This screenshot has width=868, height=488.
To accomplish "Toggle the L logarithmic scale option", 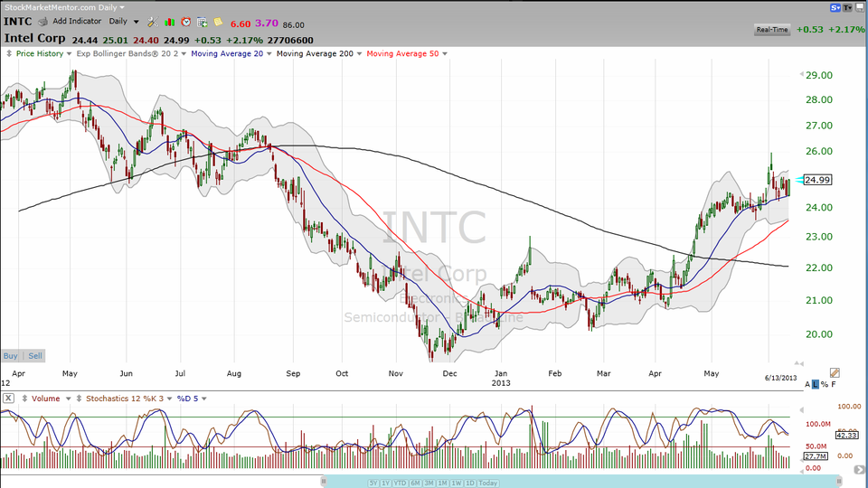I will [814, 385].
